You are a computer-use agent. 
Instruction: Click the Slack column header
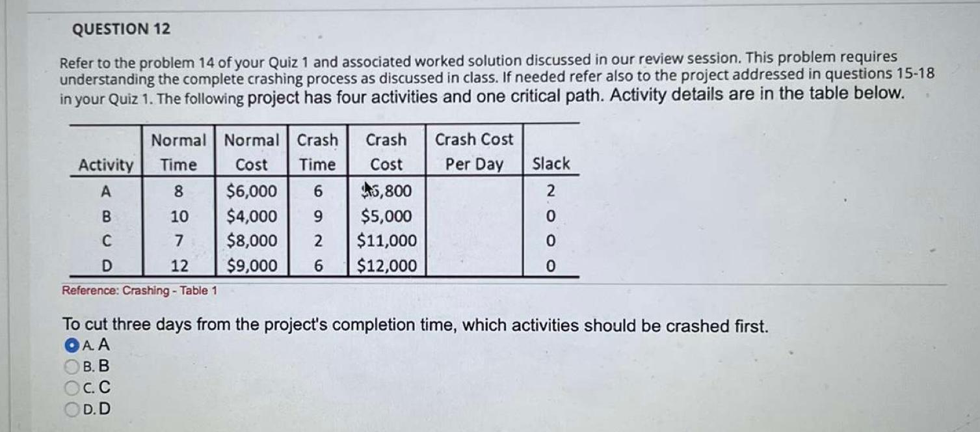point(550,166)
